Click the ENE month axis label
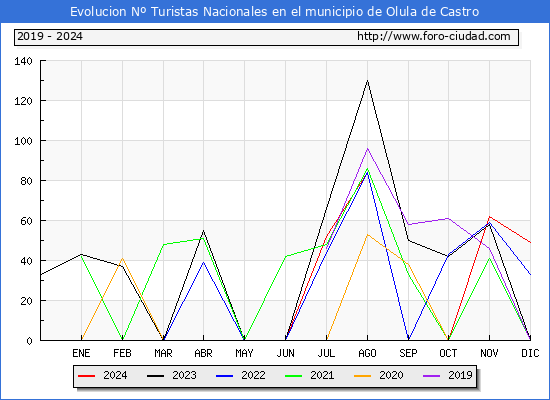 (x=81, y=353)
